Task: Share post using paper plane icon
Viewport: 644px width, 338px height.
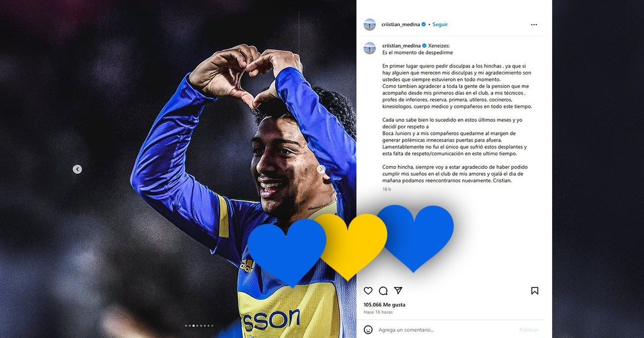Action: 398,291
